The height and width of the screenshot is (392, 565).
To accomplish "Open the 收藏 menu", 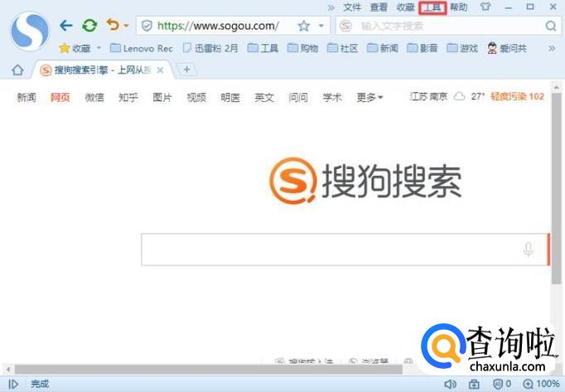I will pos(405,7).
